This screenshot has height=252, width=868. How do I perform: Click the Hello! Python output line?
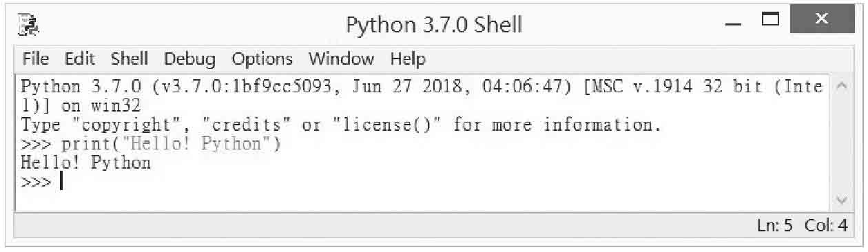coord(86,163)
